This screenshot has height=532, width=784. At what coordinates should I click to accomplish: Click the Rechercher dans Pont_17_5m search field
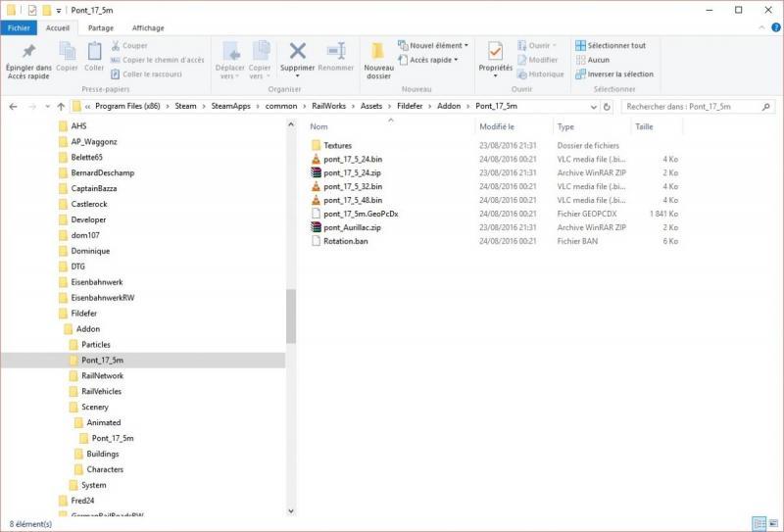698,107
